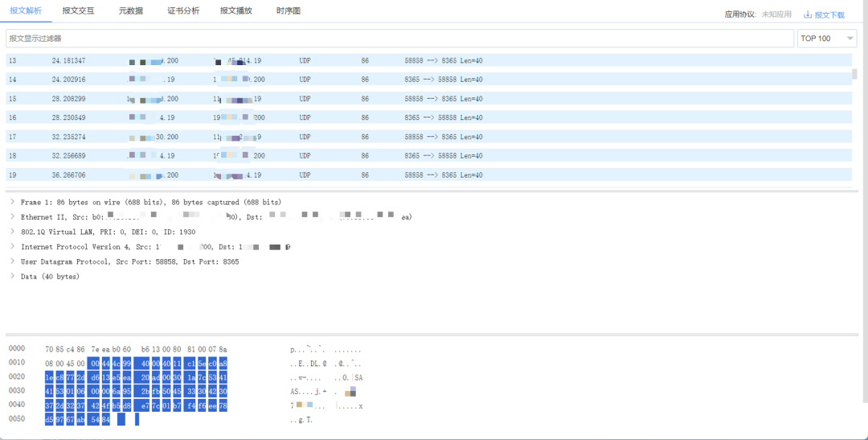Viewport: 868px width, 440px height.
Task: Click the packet list vertical scrollbar thumb
Action: (x=854, y=74)
